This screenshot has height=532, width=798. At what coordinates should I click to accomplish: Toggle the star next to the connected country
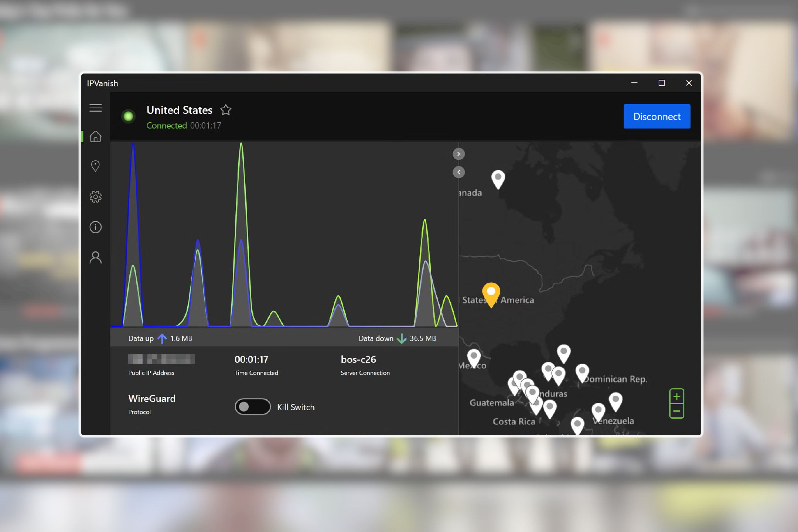226,110
